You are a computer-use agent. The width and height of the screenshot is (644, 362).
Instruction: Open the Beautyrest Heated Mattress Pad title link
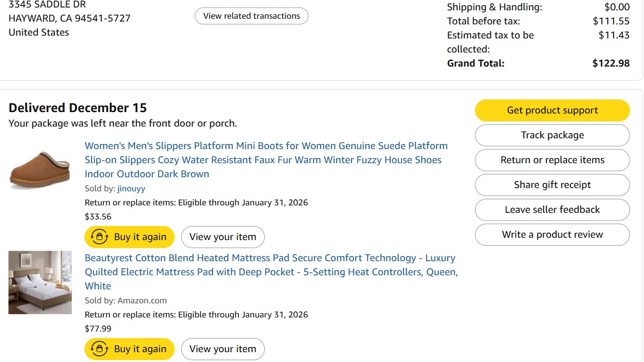271,272
